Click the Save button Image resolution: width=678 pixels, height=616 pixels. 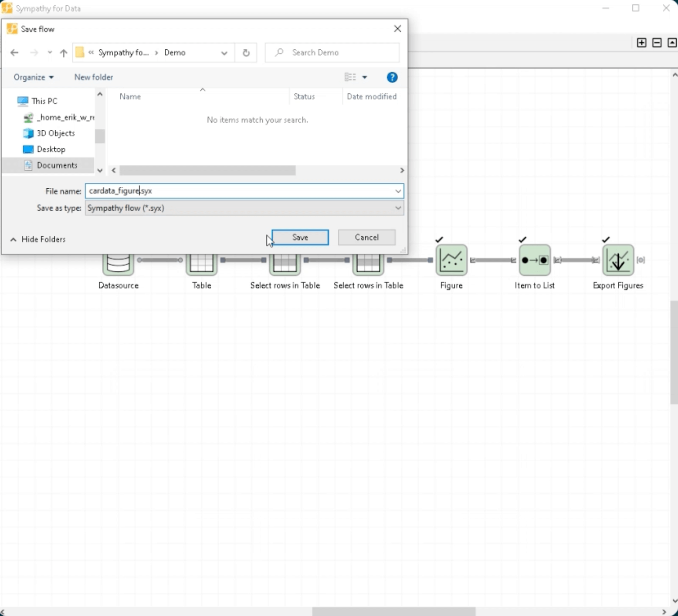click(300, 237)
